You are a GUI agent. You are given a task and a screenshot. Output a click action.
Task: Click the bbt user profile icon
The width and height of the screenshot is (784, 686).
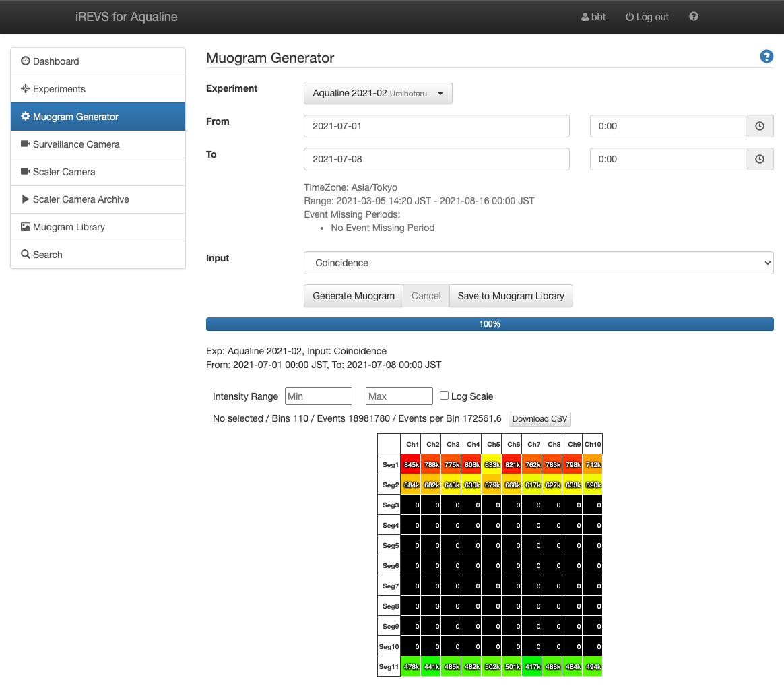point(585,18)
